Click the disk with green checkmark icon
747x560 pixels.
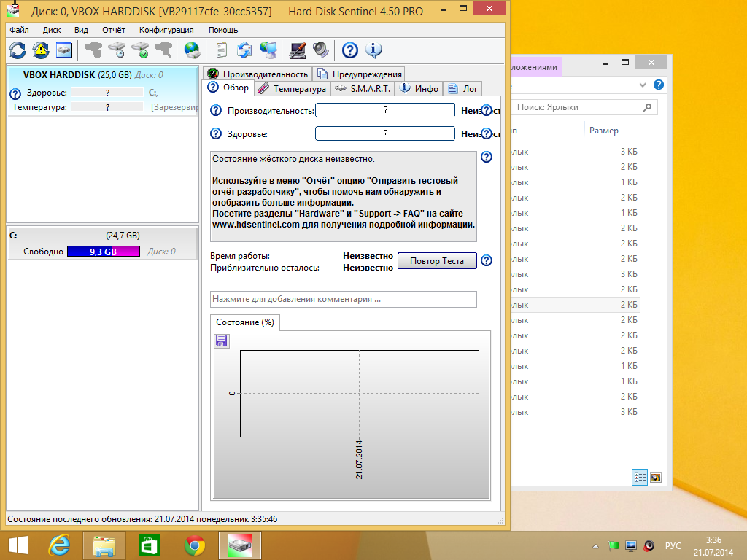(140, 50)
